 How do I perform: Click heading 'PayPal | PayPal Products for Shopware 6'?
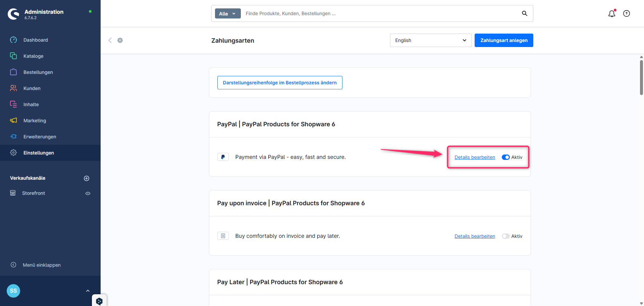[276, 124]
